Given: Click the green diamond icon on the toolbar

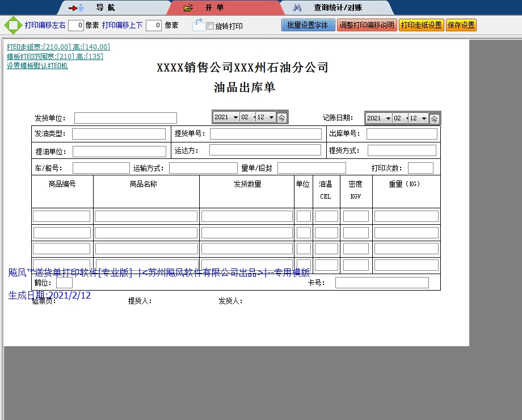Looking at the screenshot, I should coord(12,25).
